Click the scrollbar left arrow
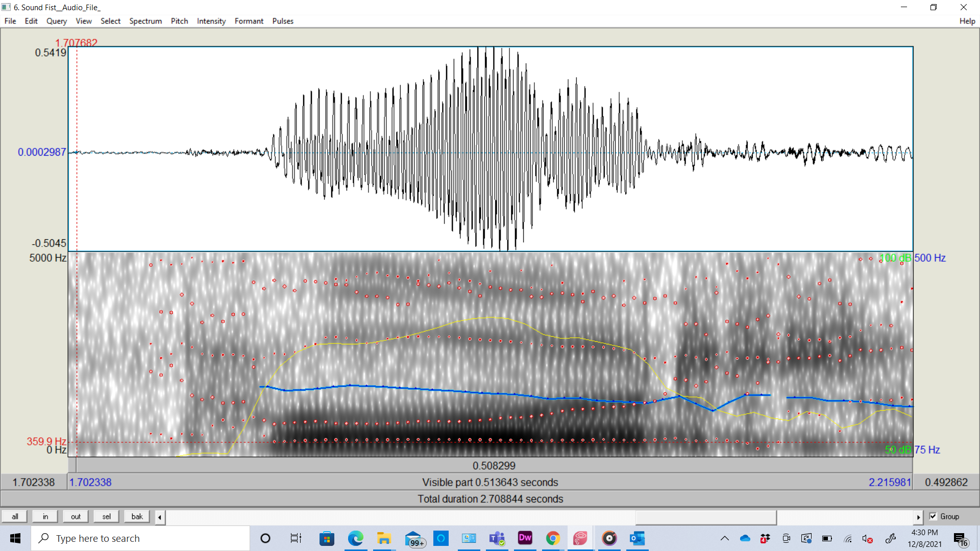 (x=160, y=517)
